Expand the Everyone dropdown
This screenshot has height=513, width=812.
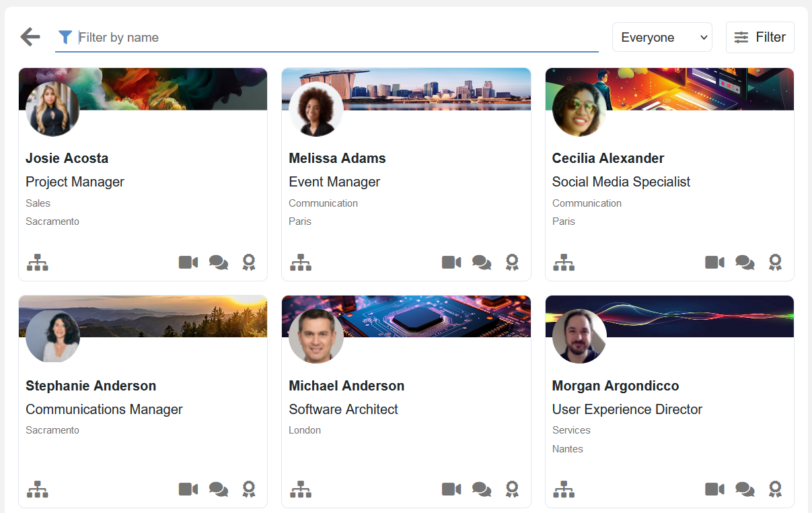pos(662,37)
